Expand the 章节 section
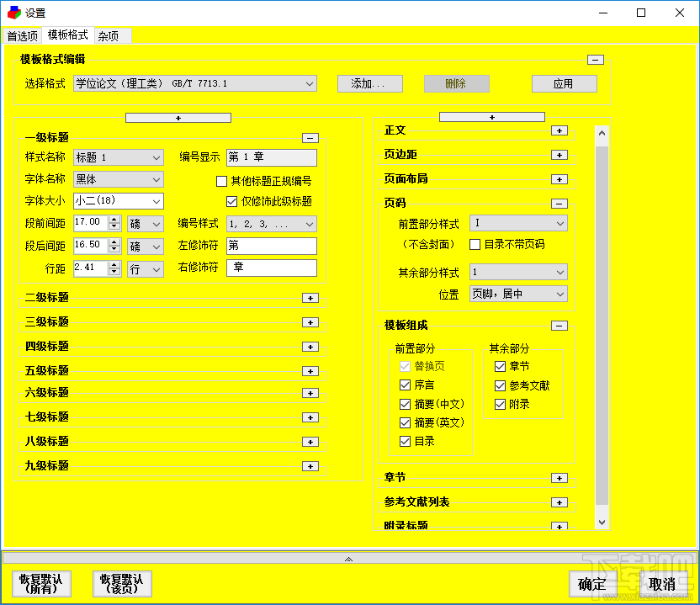 tap(559, 478)
